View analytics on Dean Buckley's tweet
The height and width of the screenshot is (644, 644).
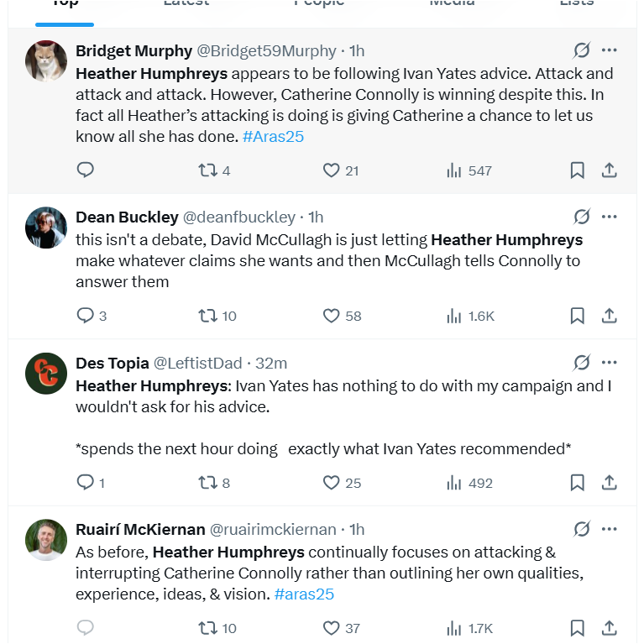pyautogui.click(x=454, y=316)
